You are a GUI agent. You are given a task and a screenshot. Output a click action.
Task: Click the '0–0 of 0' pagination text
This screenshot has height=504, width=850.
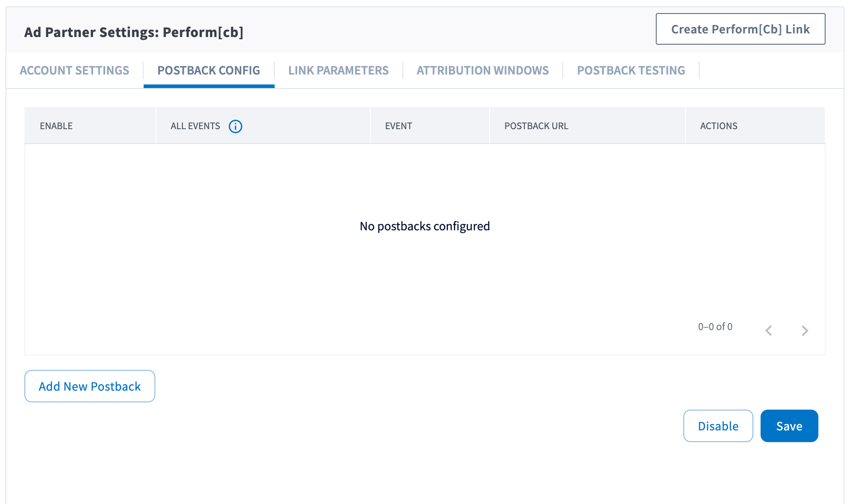click(x=715, y=327)
